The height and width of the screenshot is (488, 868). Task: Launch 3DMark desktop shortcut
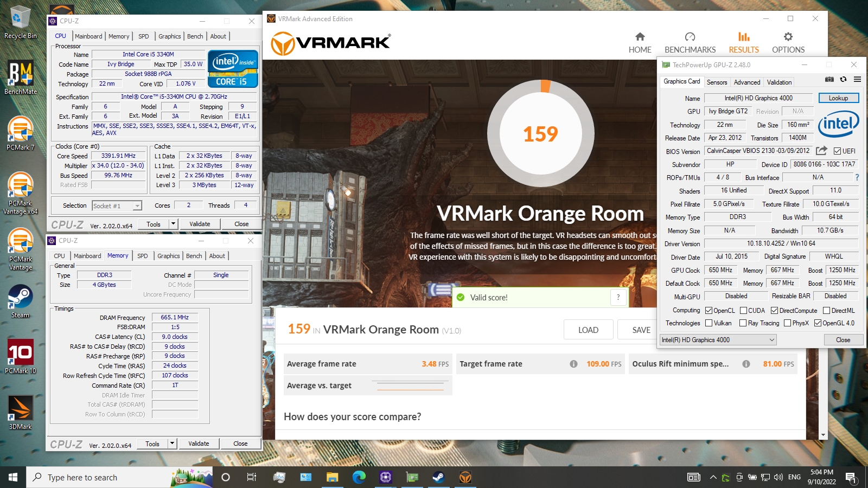20,412
